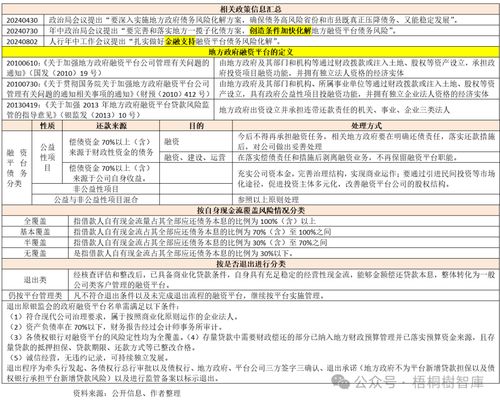The image size is (500, 402).
Task: Click the cell starting with '20130419:'
Action: pyautogui.click(x=108, y=110)
